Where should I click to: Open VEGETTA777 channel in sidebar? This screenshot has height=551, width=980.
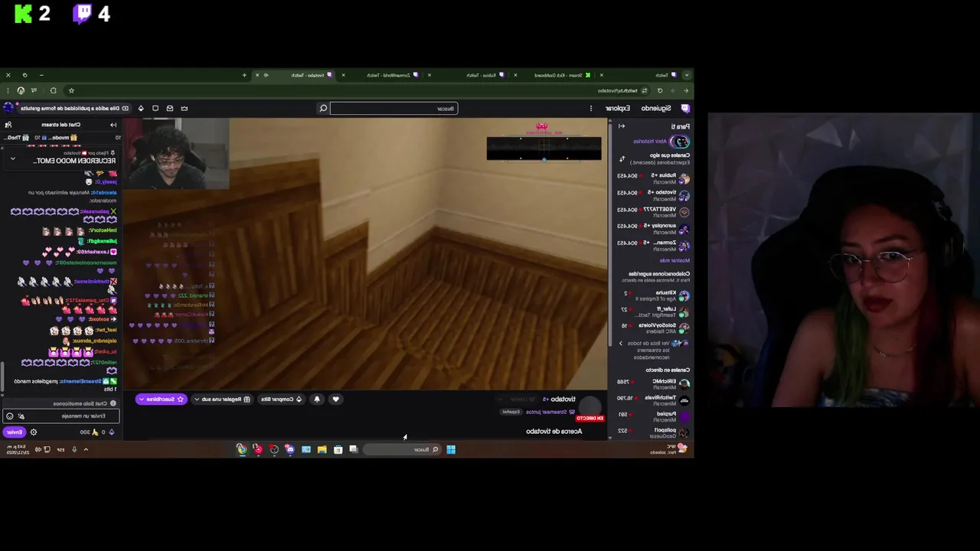(653, 212)
